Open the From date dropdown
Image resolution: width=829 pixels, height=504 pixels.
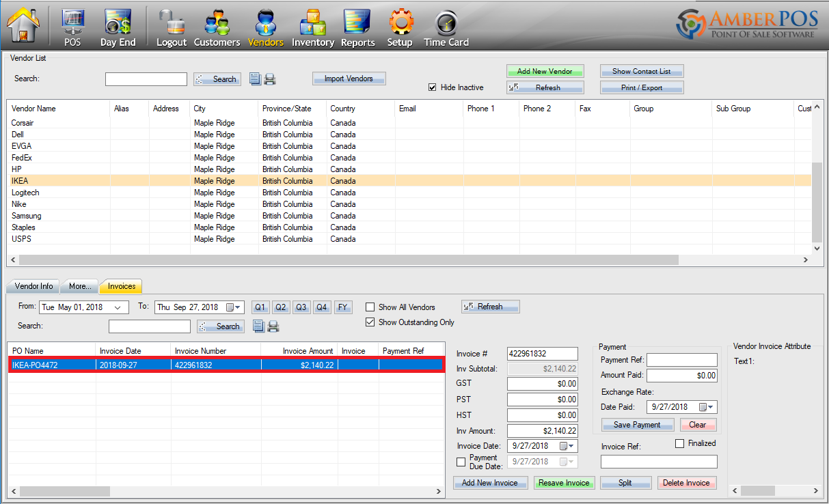pyautogui.click(x=118, y=307)
